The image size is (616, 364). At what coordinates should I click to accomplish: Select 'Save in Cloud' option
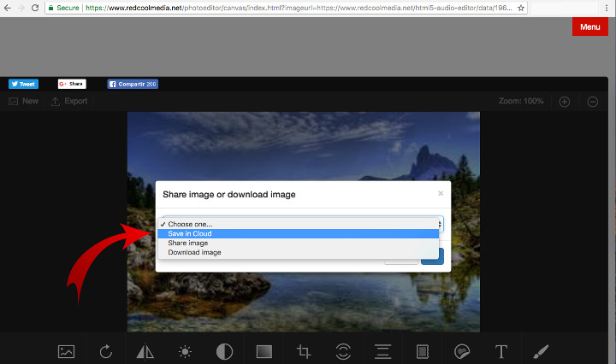[190, 233]
